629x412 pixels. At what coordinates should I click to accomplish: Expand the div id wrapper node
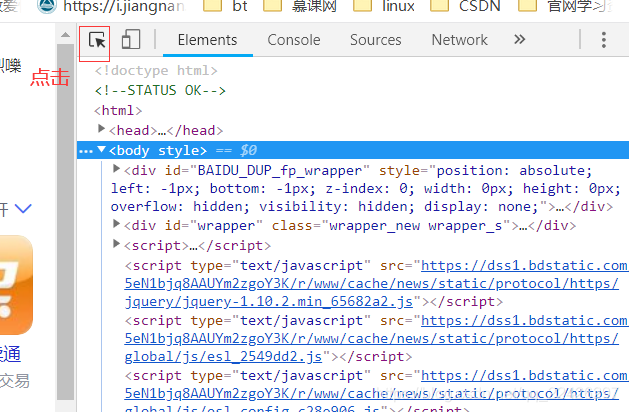coord(116,223)
